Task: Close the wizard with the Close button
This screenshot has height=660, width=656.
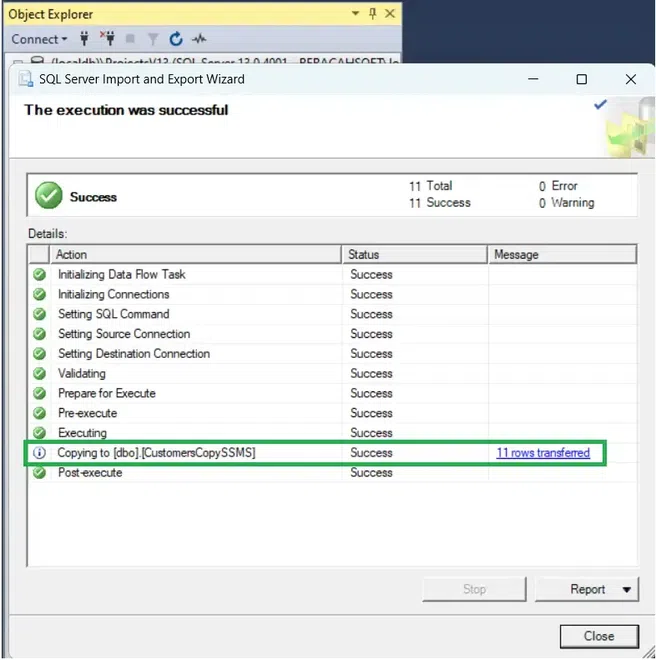Action: [599, 636]
